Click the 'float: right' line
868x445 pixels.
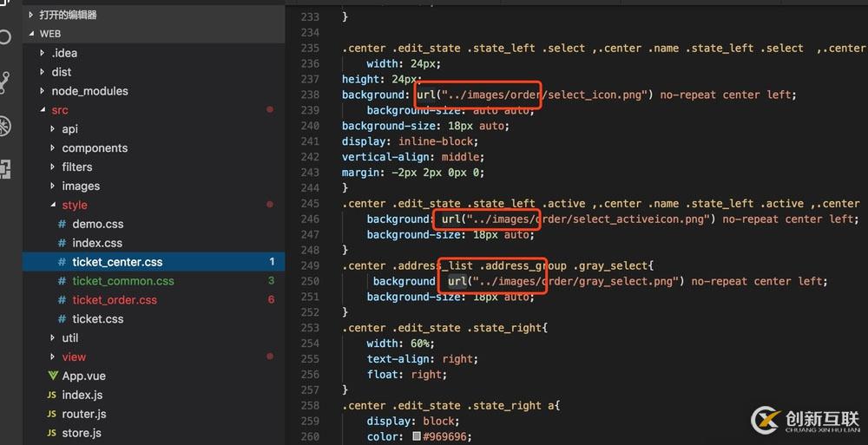pyautogui.click(x=406, y=374)
